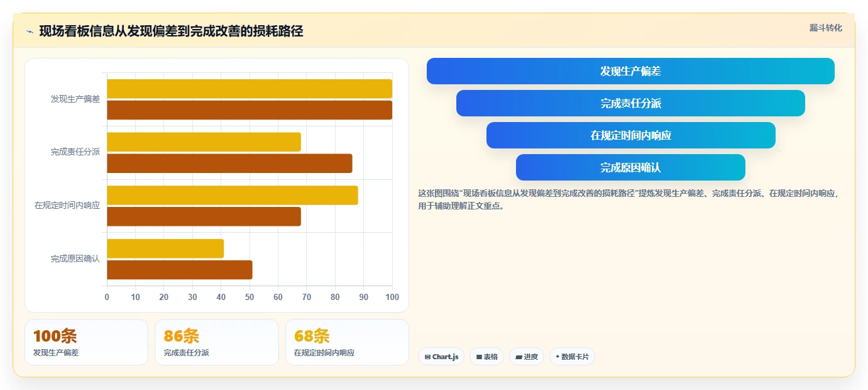
Task: Click the brown bar for 在规定时间内响应
Action: 204,216
